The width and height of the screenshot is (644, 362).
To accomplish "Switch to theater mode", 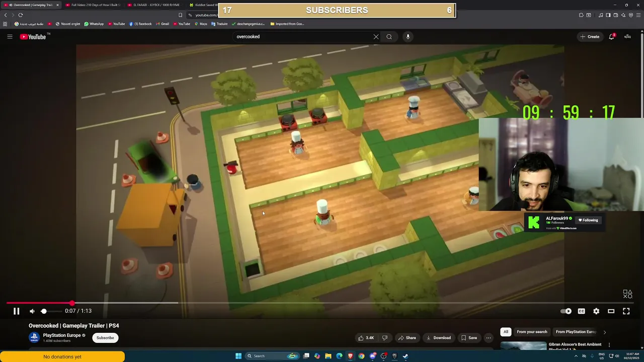I will click(x=611, y=311).
